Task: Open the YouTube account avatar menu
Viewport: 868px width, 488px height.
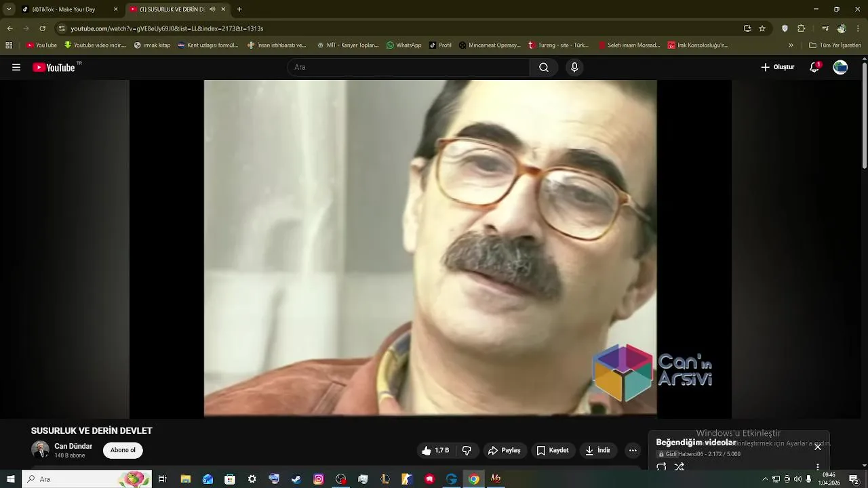Action: click(x=840, y=67)
